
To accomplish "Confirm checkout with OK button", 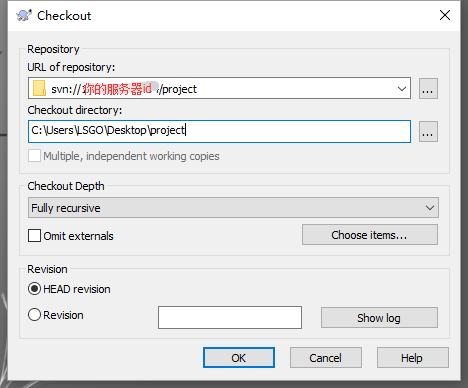I will pos(239,358).
